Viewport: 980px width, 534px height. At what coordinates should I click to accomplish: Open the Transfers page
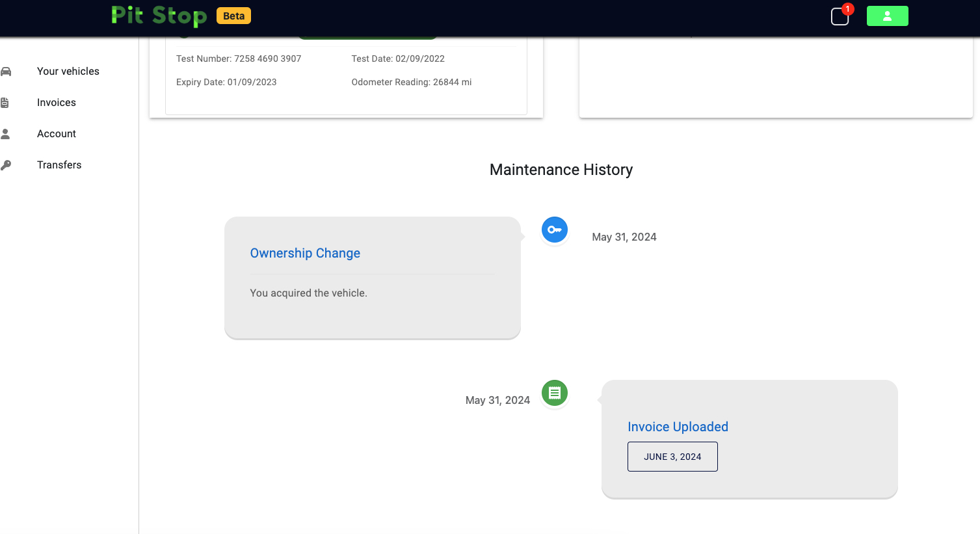tap(59, 165)
